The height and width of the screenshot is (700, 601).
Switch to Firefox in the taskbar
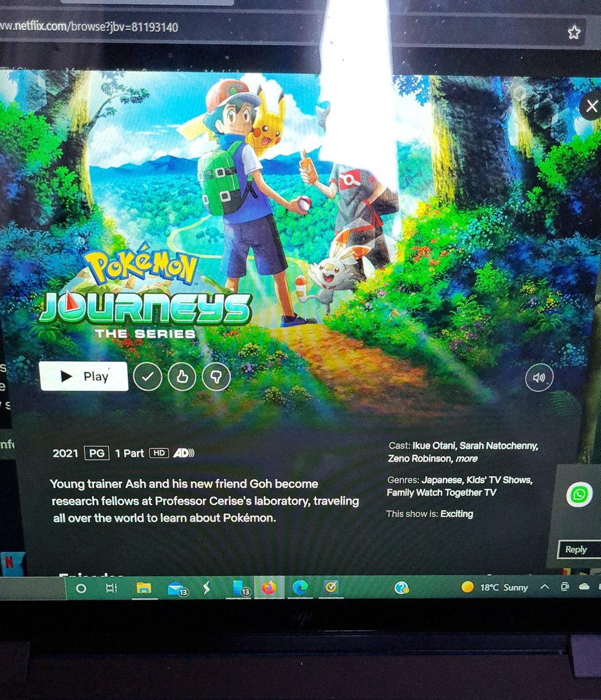[x=268, y=588]
